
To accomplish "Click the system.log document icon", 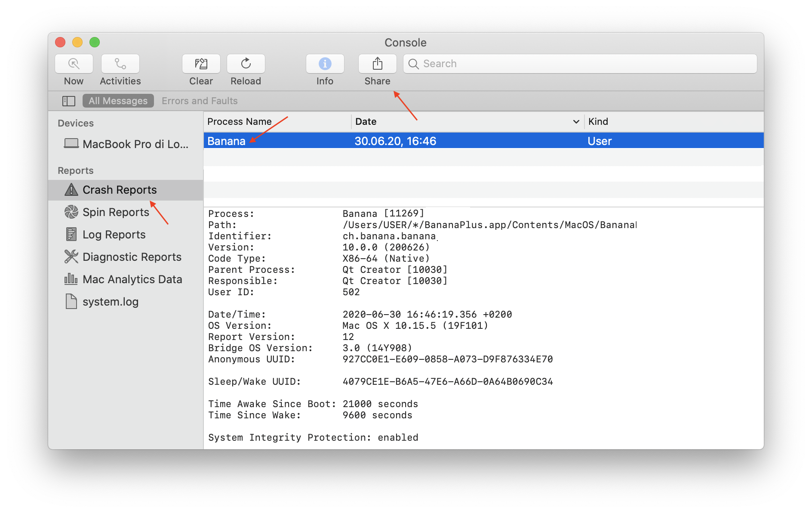I will tap(71, 301).
